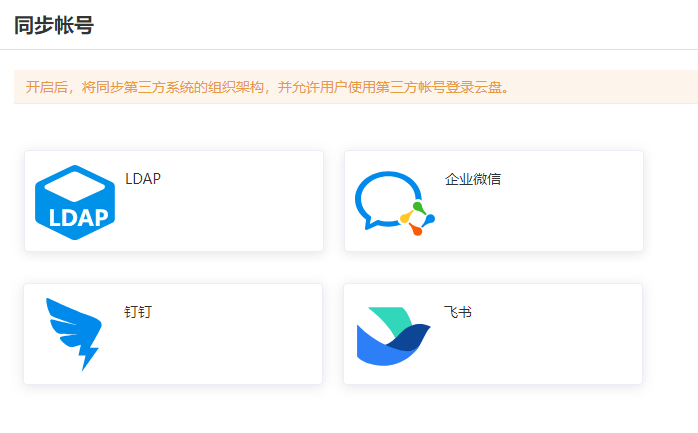698x433 pixels.
Task: Select the 钉钉 text label
Action: click(x=138, y=312)
